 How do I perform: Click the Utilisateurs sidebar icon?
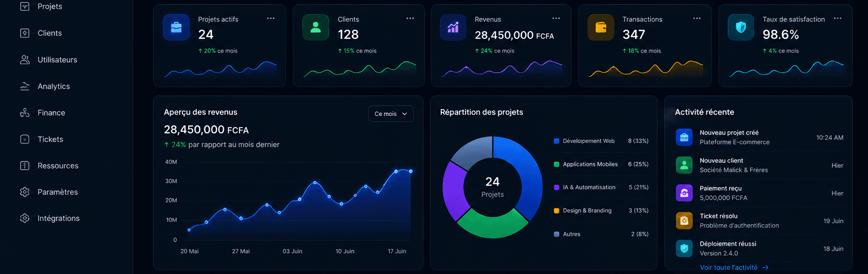[24, 59]
